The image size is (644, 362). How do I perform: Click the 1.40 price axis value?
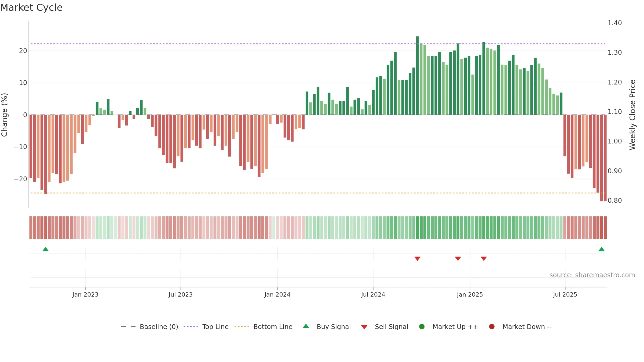click(x=615, y=23)
